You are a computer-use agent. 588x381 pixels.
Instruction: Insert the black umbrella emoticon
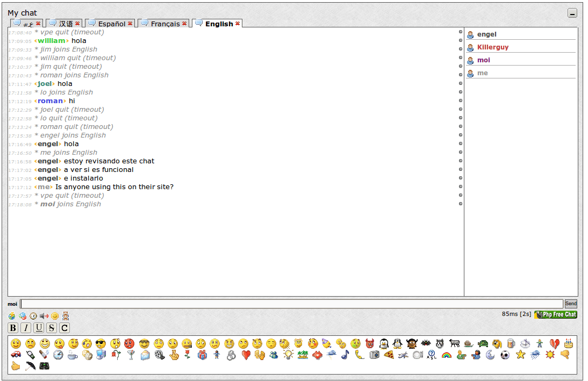coord(31,366)
